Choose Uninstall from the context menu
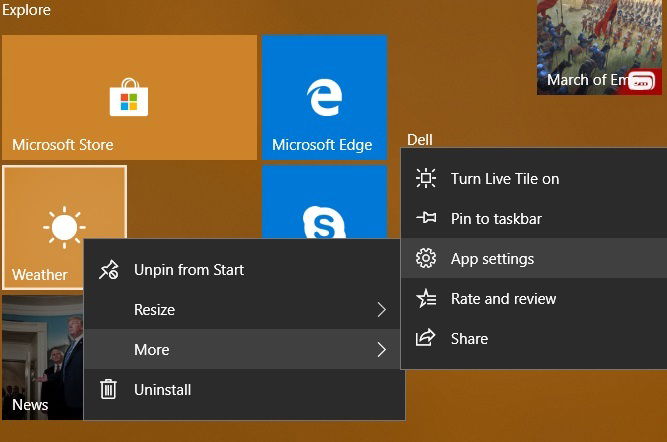The image size is (667, 442). [244, 389]
